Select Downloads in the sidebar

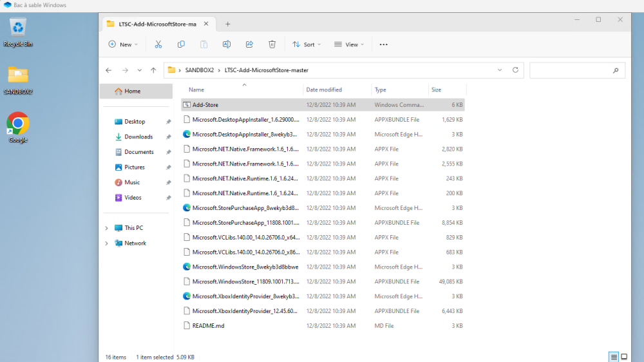[x=138, y=137]
